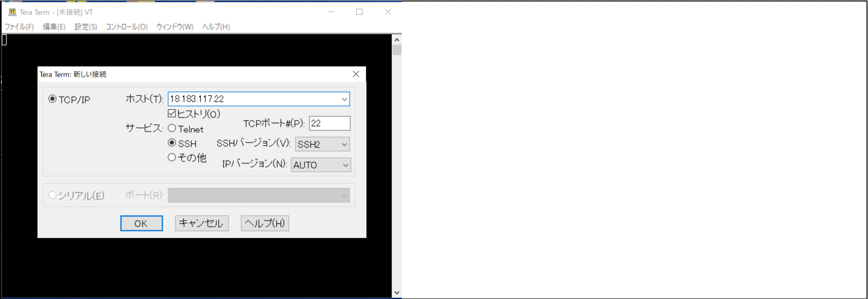Select the その他 service option
This screenshot has height=299, width=868.
click(x=172, y=157)
